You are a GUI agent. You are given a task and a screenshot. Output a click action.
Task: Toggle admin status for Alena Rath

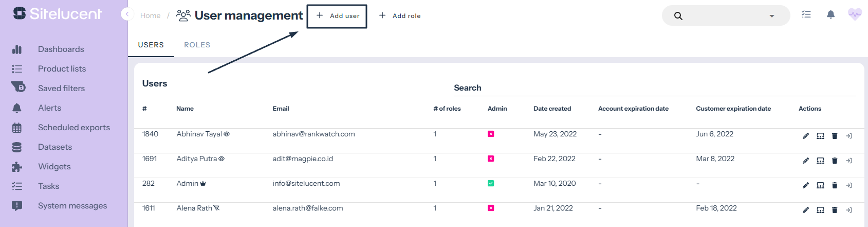491,208
